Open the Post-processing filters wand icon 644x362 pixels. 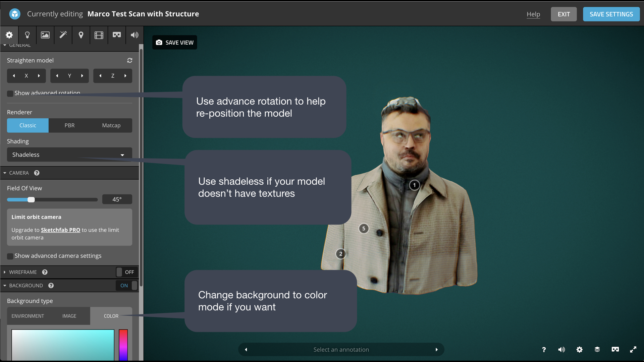click(63, 35)
